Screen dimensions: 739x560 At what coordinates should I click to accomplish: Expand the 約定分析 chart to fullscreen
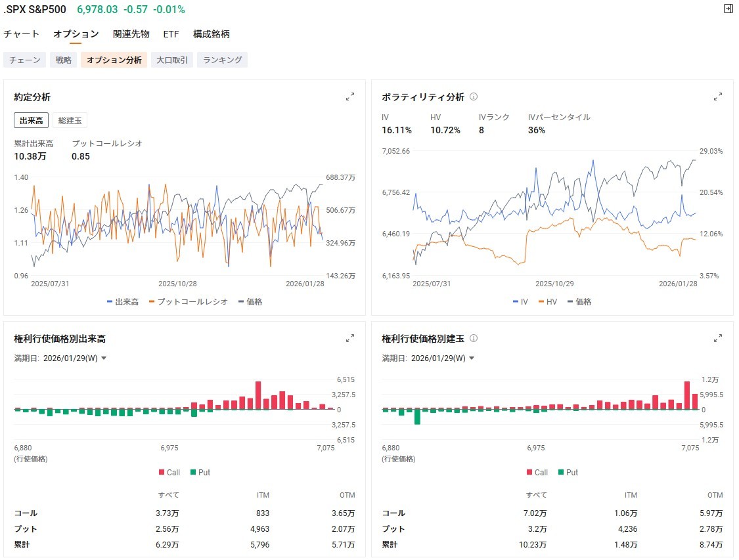coord(350,97)
